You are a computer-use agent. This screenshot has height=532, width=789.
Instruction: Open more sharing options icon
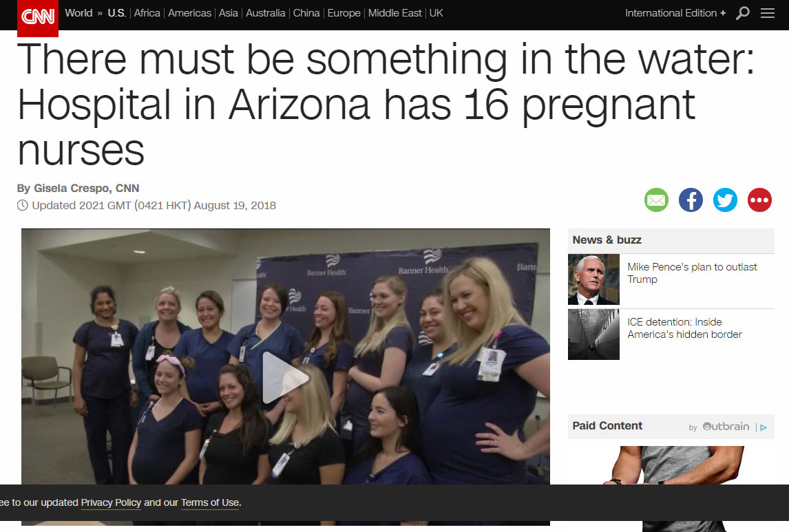759,200
